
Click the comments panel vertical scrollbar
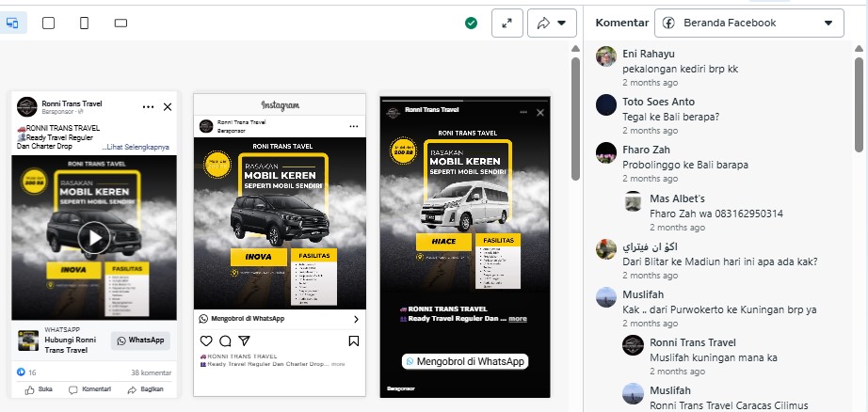tap(859, 104)
